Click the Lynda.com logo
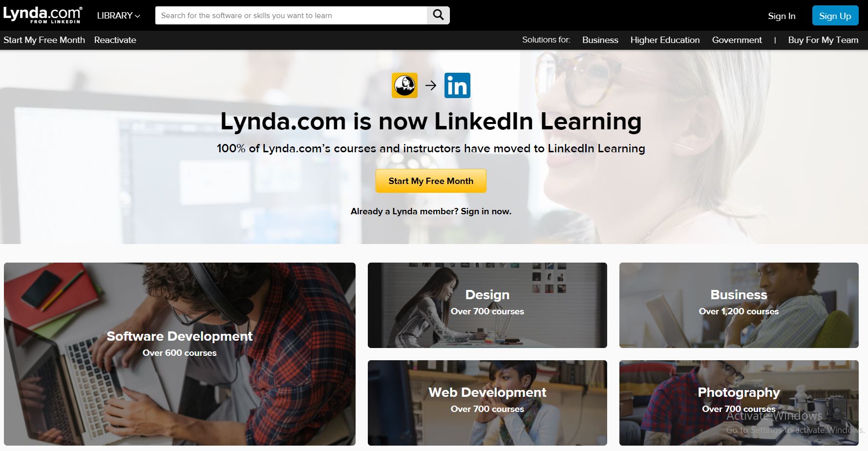Screen dimensions: 868x451 (42, 15)
